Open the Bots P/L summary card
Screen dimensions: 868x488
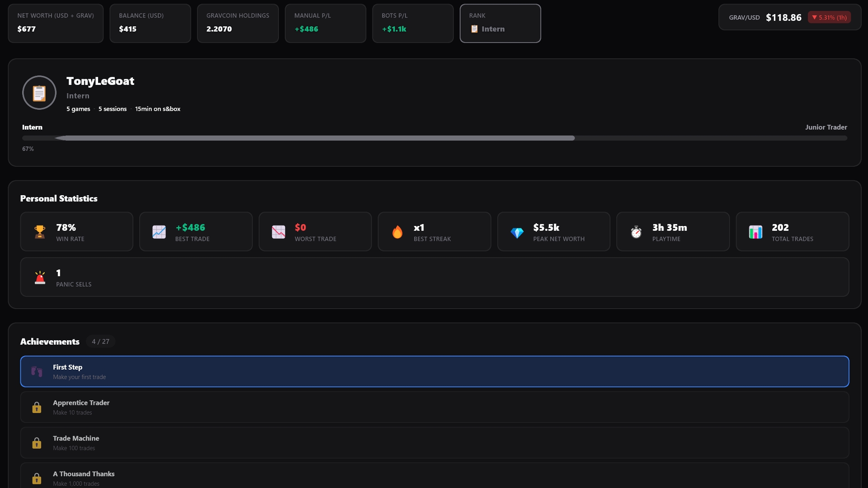point(412,23)
